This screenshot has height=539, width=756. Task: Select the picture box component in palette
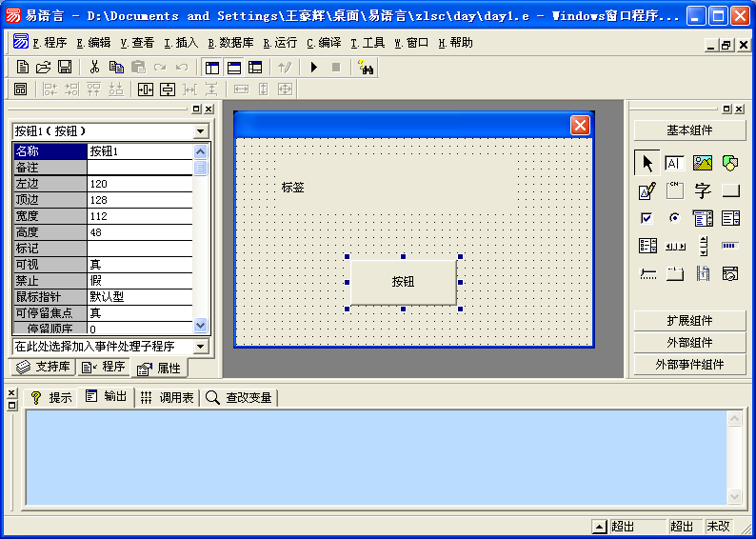click(x=703, y=163)
